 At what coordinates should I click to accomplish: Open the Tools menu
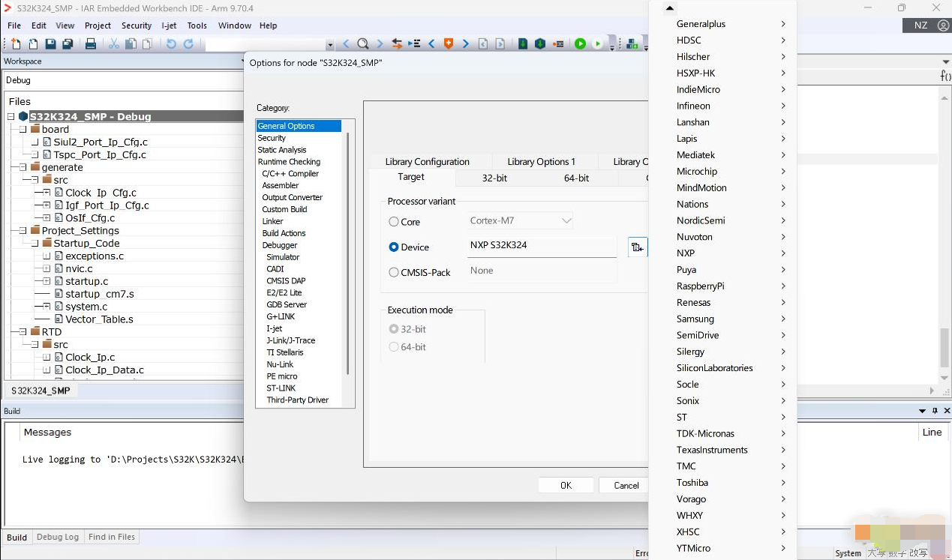(x=197, y=25)
